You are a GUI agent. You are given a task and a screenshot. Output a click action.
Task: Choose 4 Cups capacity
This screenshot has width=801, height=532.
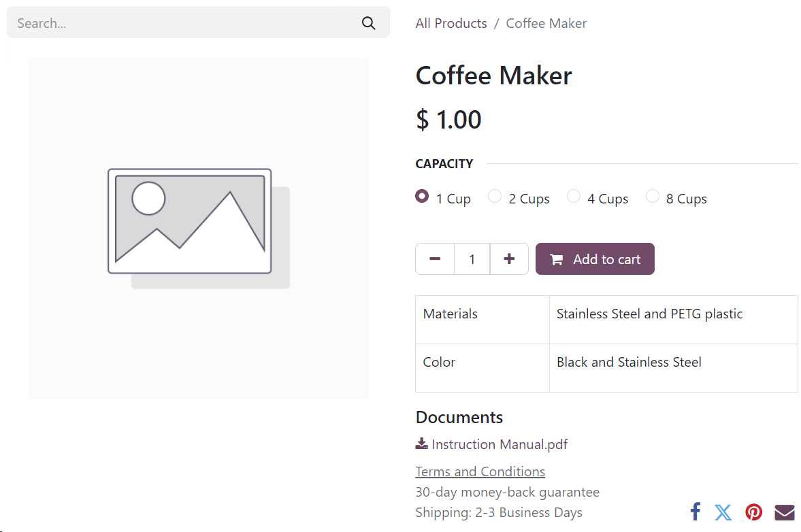(574, 197)
